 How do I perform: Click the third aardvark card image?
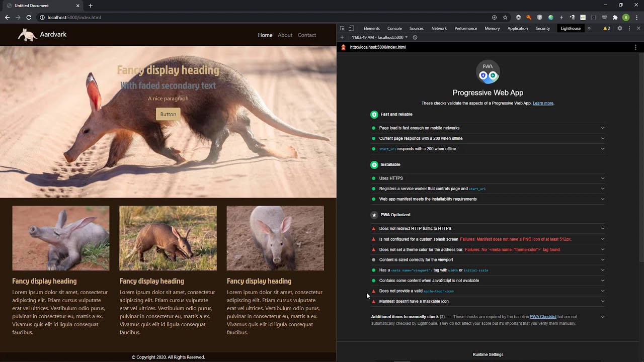275,238
